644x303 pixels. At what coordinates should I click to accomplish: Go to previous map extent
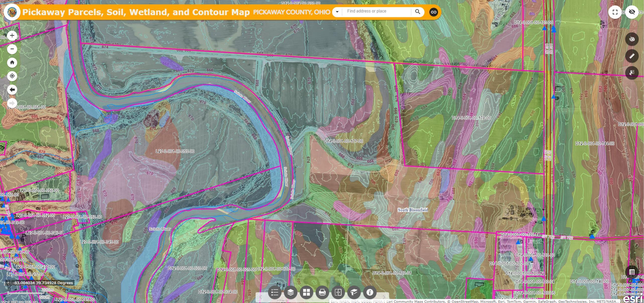tap(12, 90)
